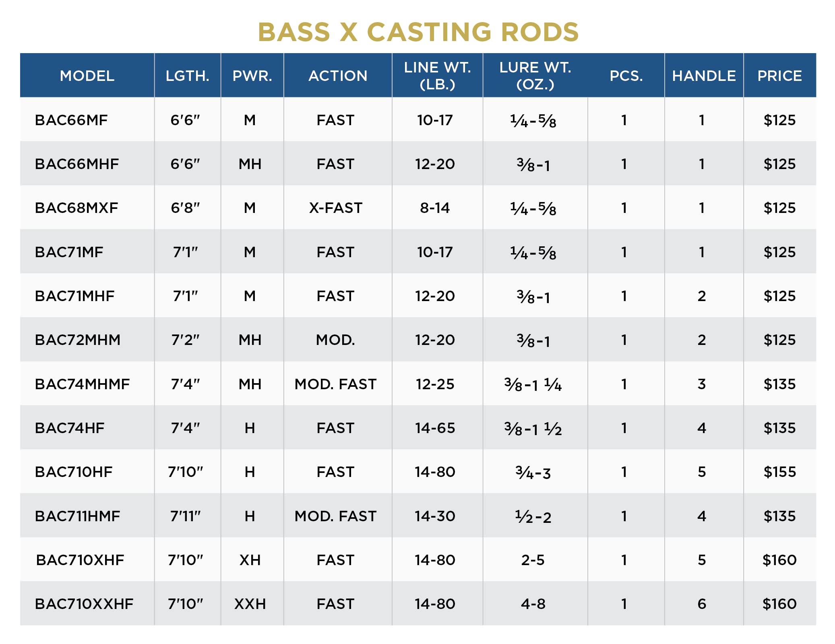
Task: Click the BASS X CASTING RODS title
Action: tap(418, 32)
